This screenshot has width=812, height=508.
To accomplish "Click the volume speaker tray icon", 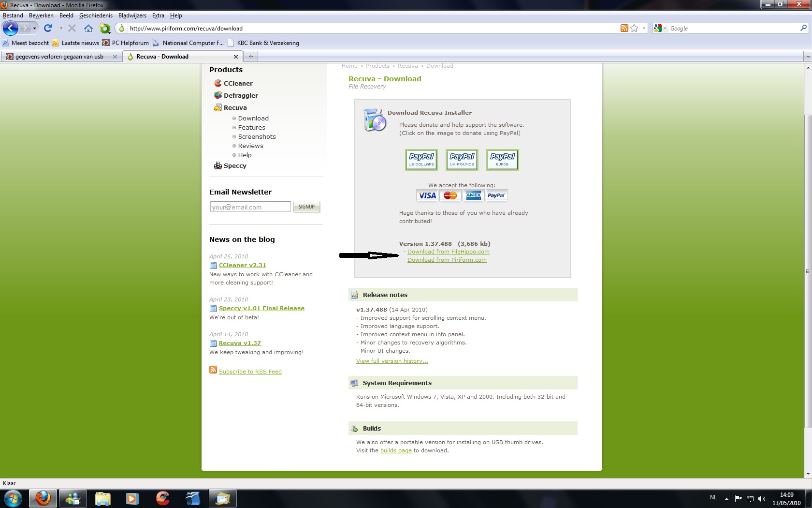I will (x=762, y=498).
